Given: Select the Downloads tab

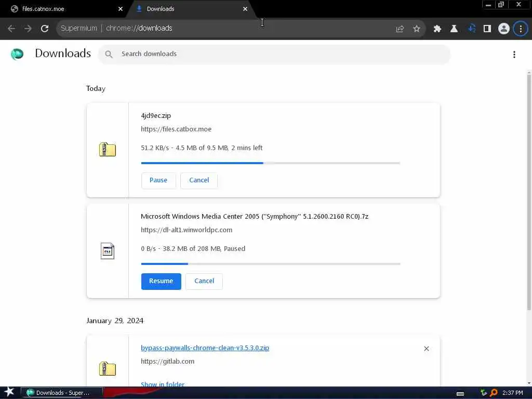Looking at the screenshot, I should [190, 9].
